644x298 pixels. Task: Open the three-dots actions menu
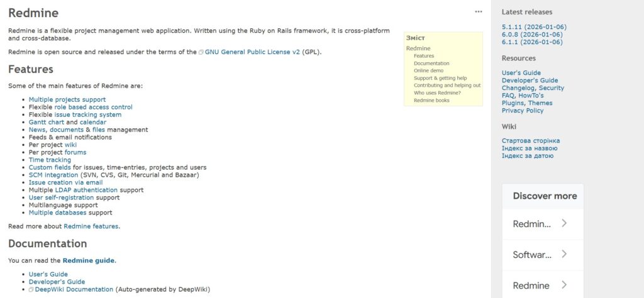(x=479, y=11)
